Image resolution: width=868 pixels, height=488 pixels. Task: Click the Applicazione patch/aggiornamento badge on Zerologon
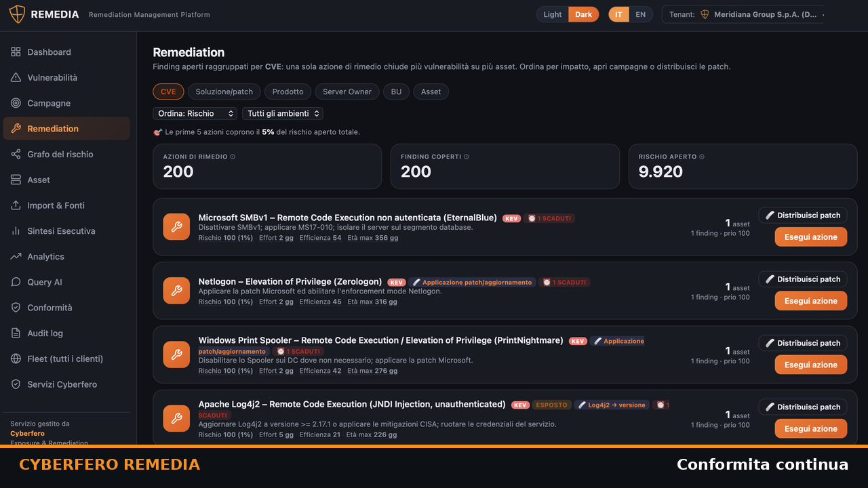472,282
